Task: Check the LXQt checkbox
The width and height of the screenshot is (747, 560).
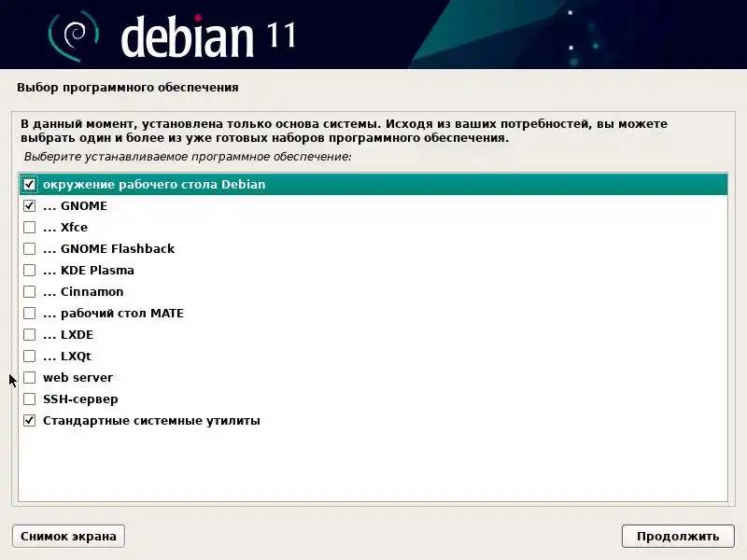Action: coord(30,357)
